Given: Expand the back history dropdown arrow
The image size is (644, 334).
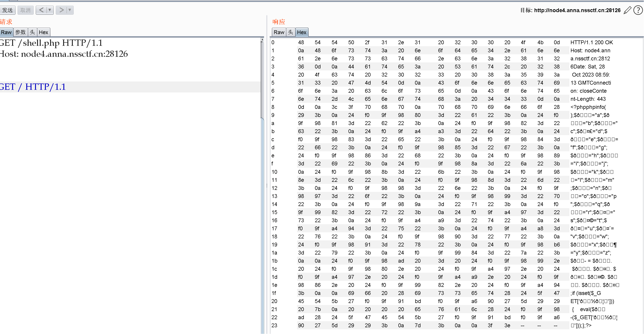Looking at the screenshot, I should tap(50, 10).
